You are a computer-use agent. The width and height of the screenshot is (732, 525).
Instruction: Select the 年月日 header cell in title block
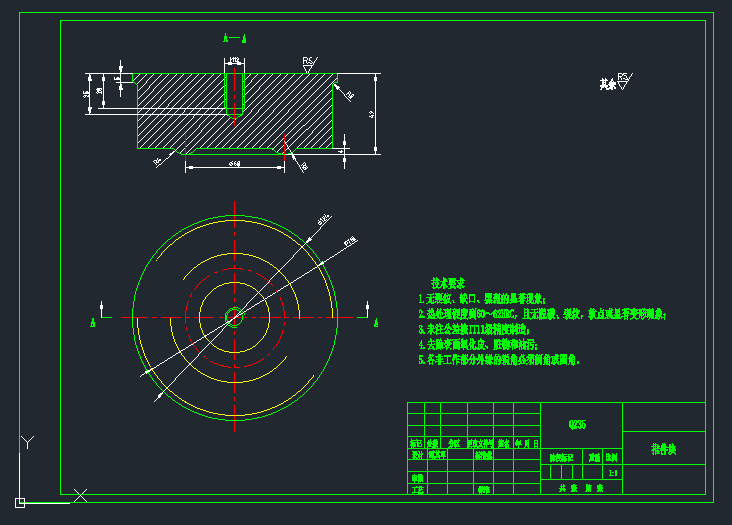pyautogui.click(x=527, y=443)
